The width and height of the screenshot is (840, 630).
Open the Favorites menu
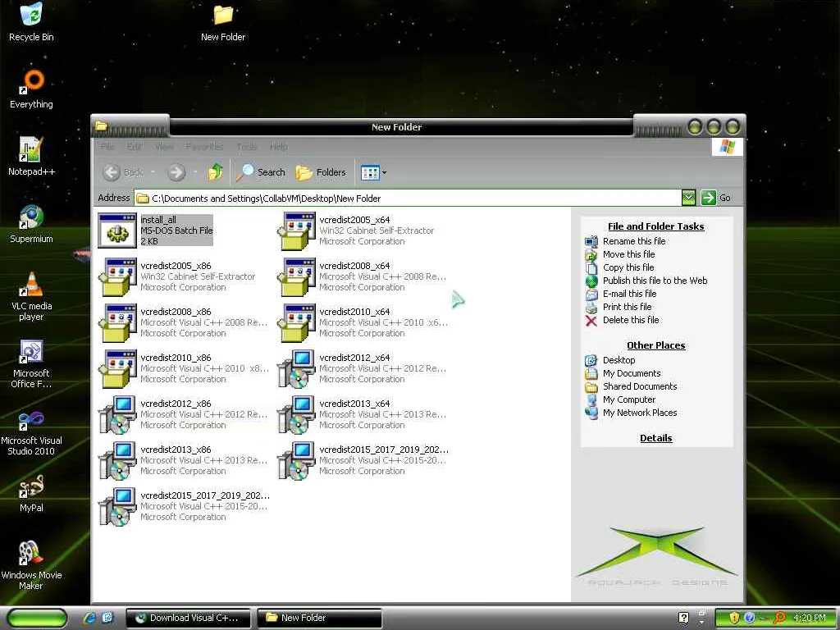coord(204,146)
